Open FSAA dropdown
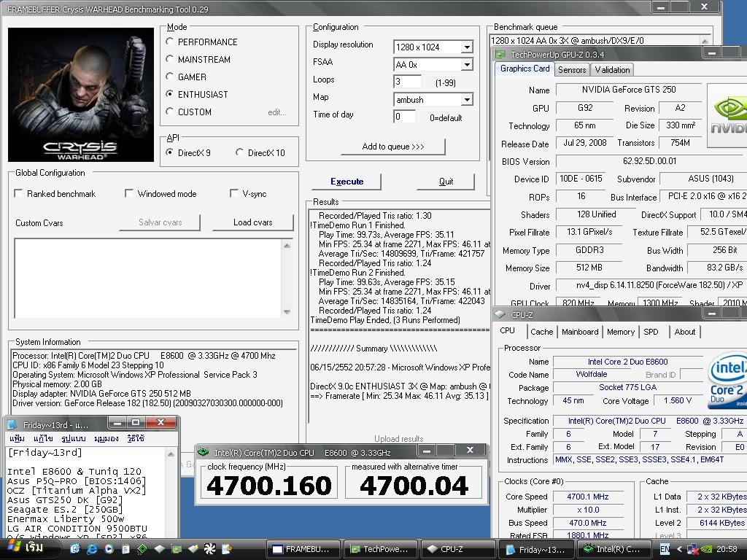Image resolution: width=747 pixels, height=560 pixels. (x=467, y=64)
